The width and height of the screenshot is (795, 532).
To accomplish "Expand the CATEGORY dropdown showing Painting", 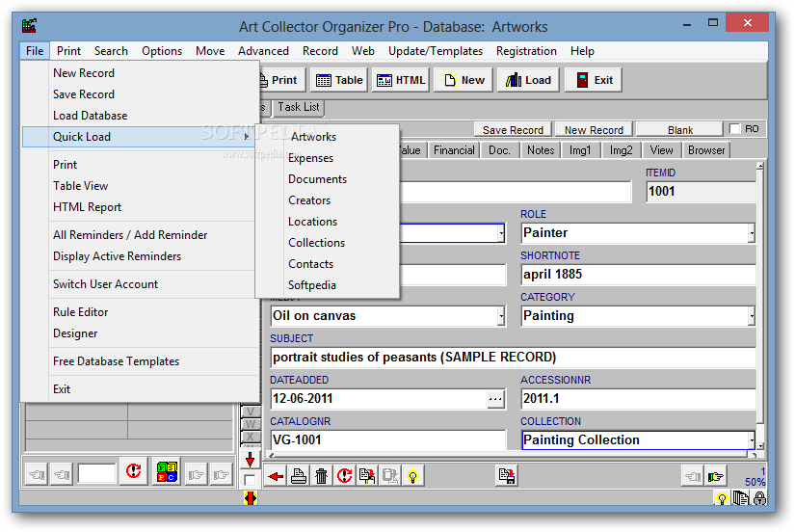I will [751, 316].
